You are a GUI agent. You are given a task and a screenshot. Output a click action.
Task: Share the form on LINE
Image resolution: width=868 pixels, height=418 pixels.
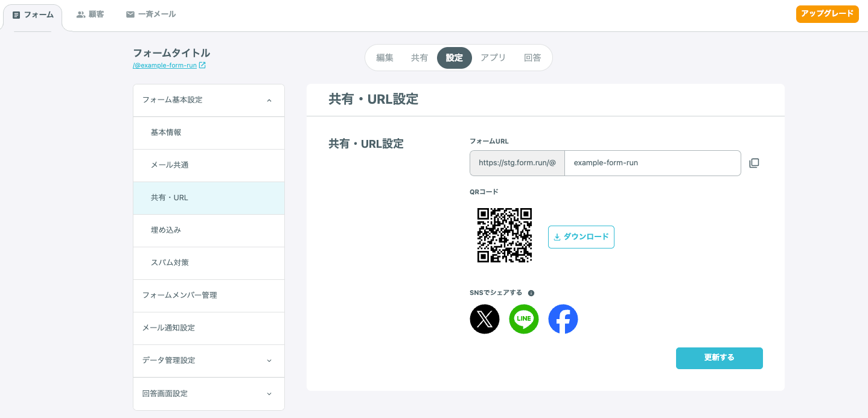524,319
